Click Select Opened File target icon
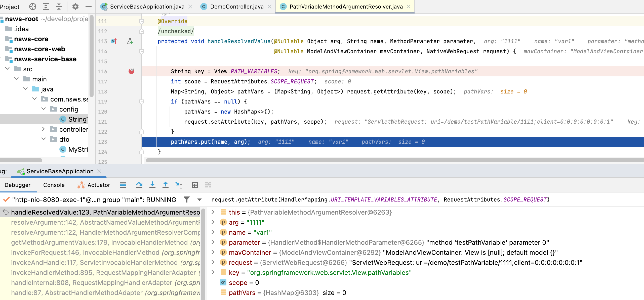The width and height of the screenshot is (644, 300). tap(33, 7)
